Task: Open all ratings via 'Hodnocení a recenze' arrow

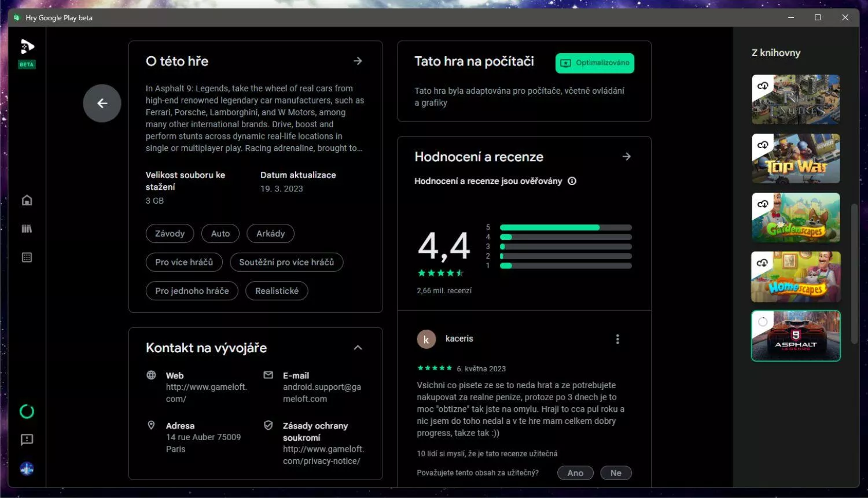Action: [626, 156]
